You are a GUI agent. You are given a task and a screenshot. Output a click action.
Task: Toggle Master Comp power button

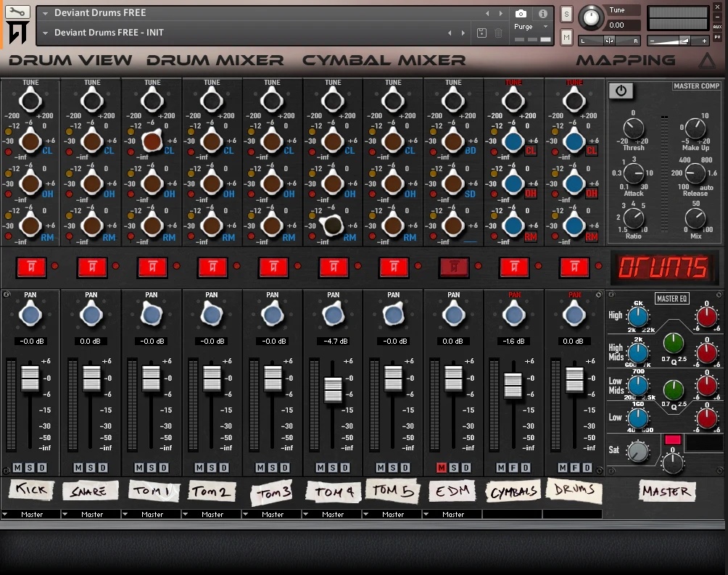coord(621,91)
